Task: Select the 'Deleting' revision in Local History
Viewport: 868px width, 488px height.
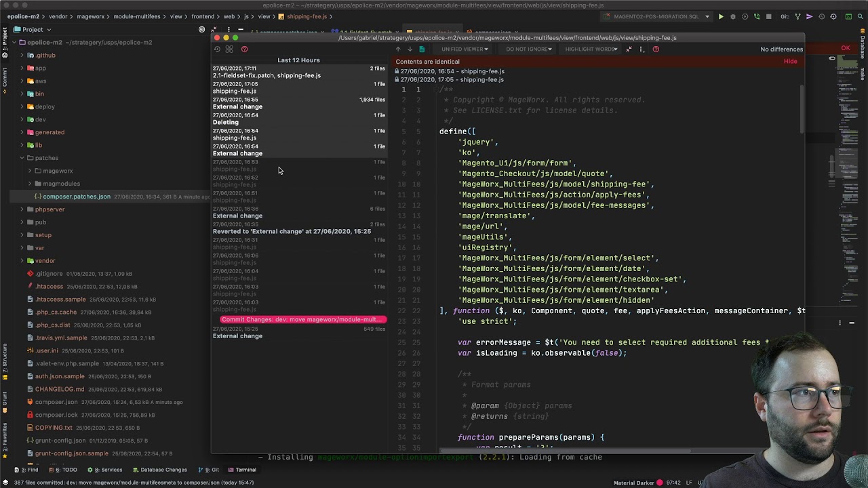Action: (x=299, y=119)
